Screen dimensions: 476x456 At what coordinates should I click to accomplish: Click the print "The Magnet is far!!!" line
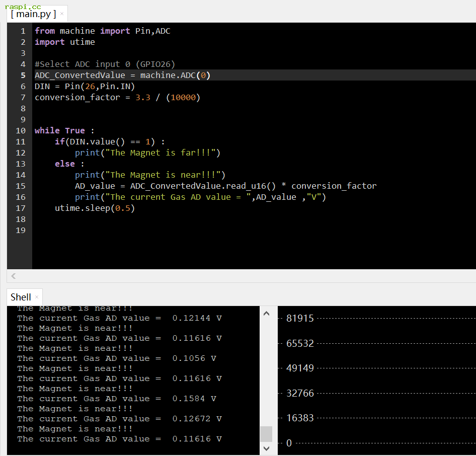[x=147, y=153]
